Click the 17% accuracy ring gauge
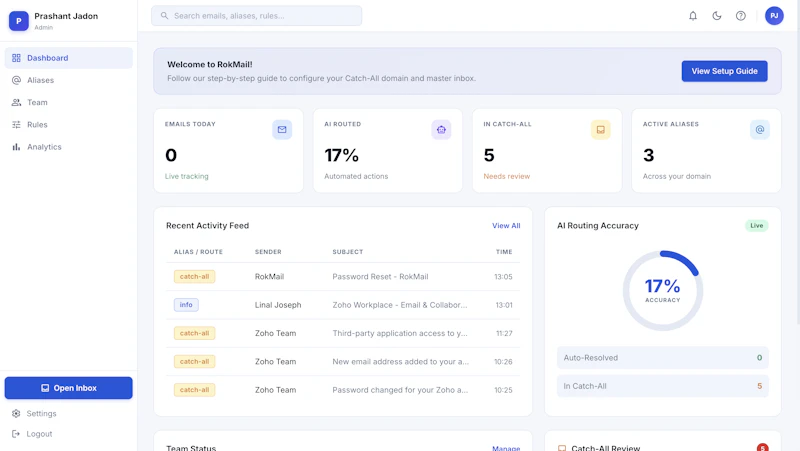This screenshot has height=451, width=800. pyautogui.click(x=663, y=291)
